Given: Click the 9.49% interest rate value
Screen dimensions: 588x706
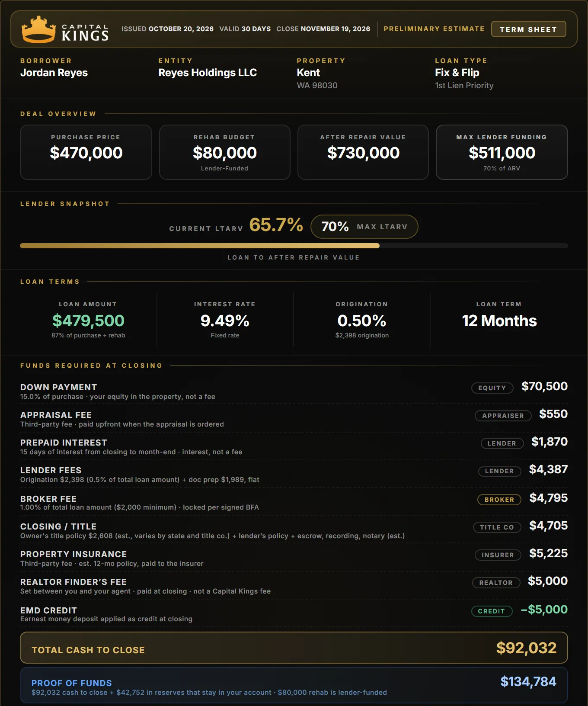Looking at the screenshot, I should [225, 321].
